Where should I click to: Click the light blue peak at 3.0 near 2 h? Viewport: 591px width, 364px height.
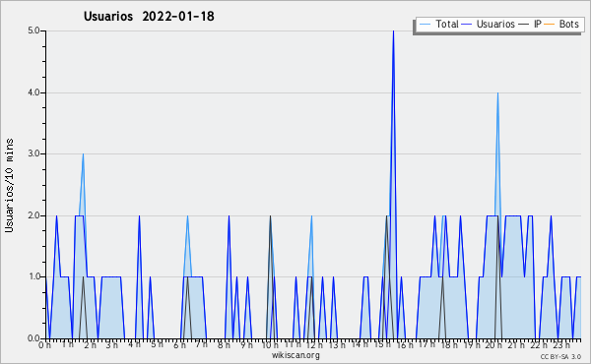coord(84,154)
